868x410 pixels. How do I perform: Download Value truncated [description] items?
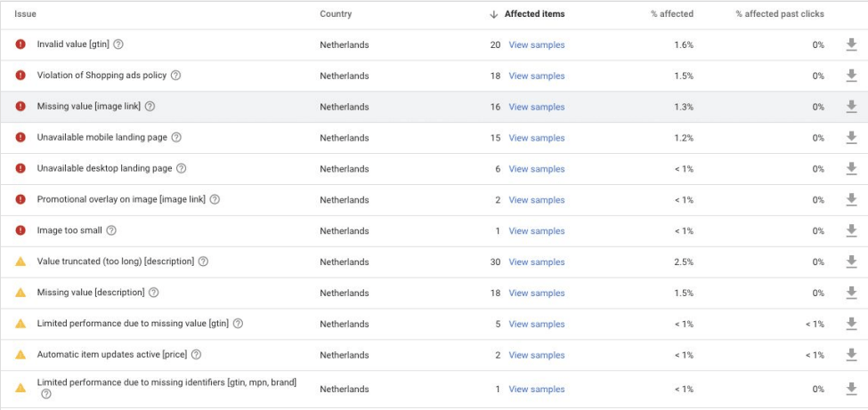851,261
